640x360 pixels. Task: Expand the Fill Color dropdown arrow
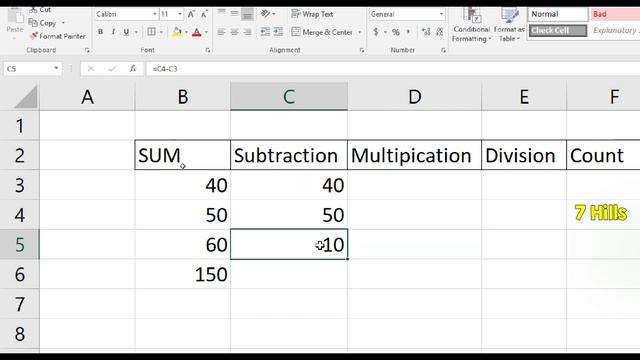point(187,32)
